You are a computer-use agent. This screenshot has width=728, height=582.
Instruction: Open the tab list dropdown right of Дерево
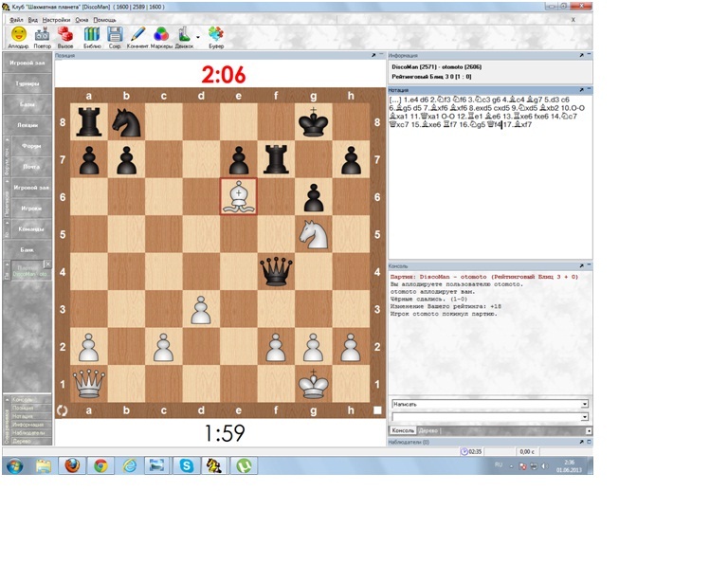tap(589, 431)
